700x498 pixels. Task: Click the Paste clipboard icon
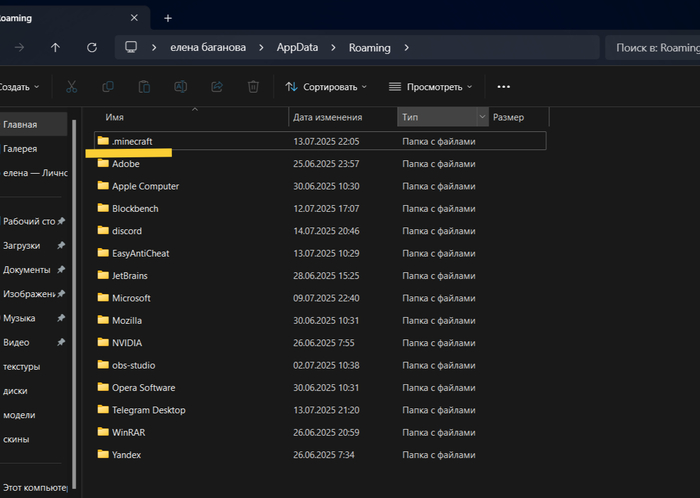(144, 87)
